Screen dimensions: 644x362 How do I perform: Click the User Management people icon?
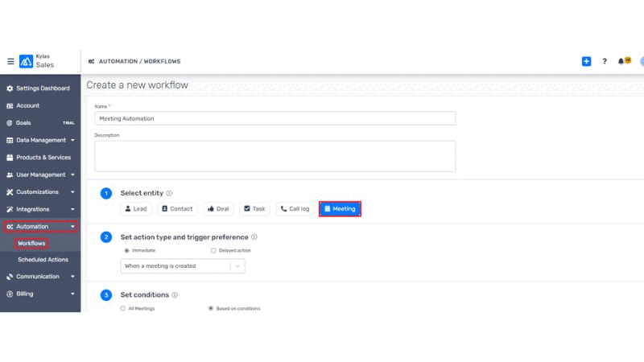[10, 175]
